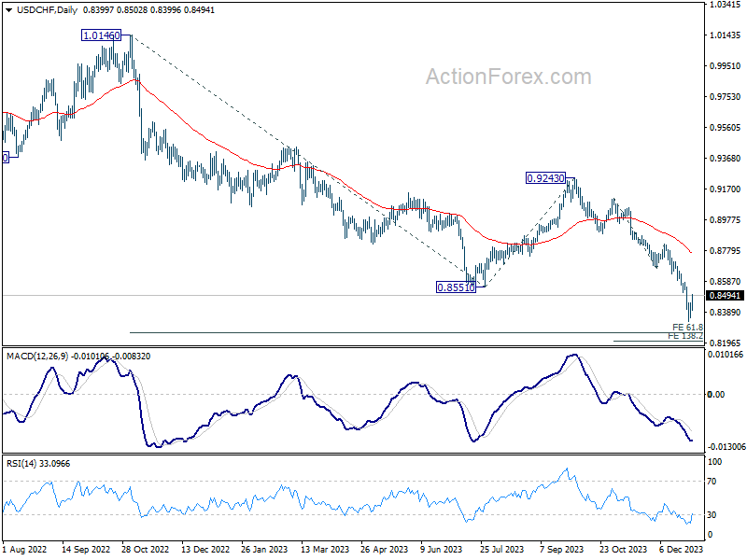Select the 13 Dec 2022 date label
Image resolution: width=747 pixels, height=560 pixels.
coord(205,550)
